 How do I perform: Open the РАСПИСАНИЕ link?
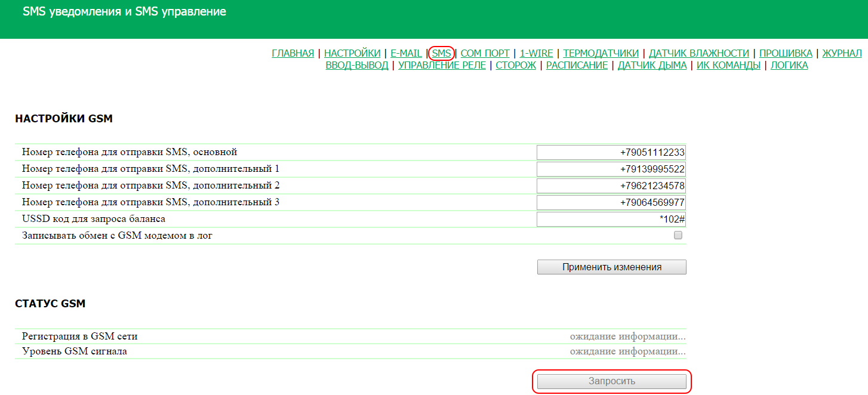(577, 66)
